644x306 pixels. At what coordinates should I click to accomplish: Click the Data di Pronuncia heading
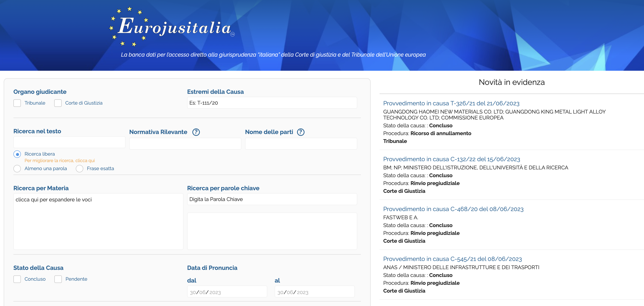coord(212,268)
